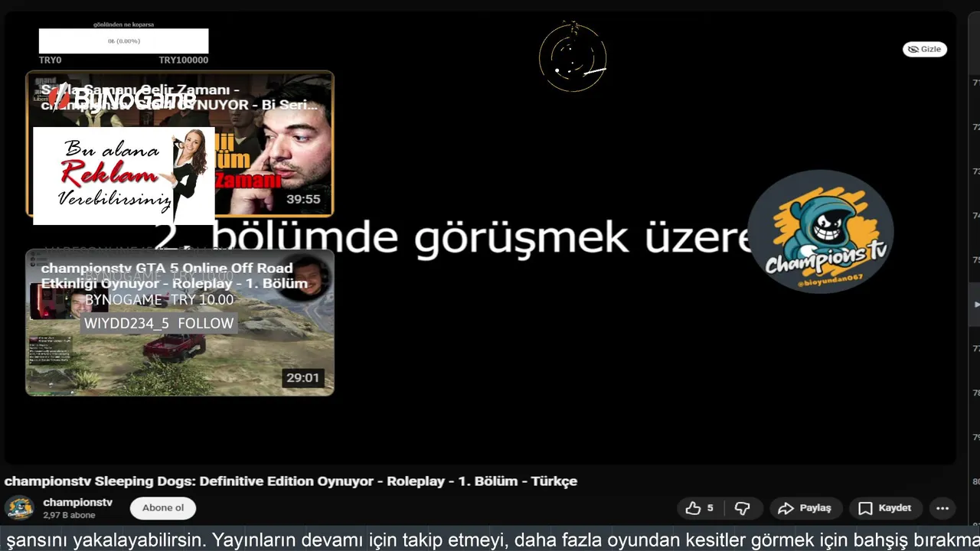Share the video via Paylaş
Screen dimensions: 980x551
pos(805,508)
